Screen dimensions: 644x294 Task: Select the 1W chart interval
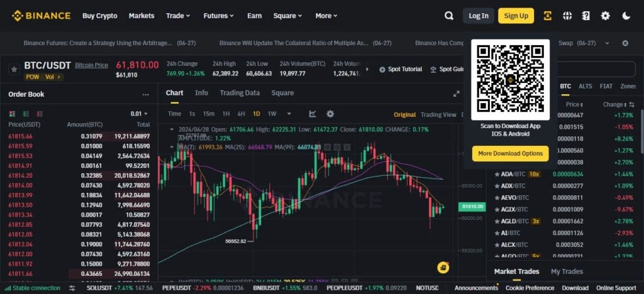coord(272,114)
